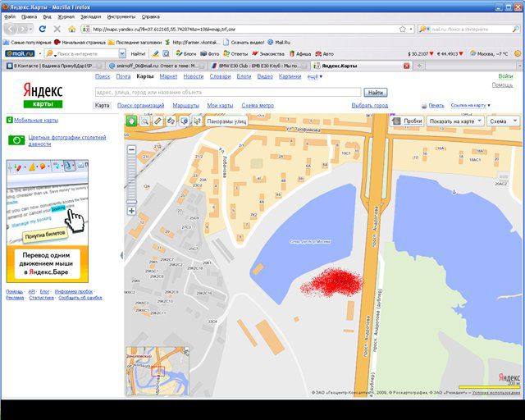Reload the page with refresh icon
Viewport: 525px width, 420px height.
tap(42, 30)
